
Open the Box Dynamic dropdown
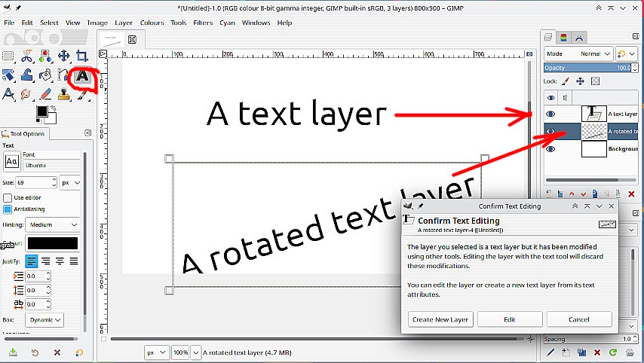(x=44, y=320)
